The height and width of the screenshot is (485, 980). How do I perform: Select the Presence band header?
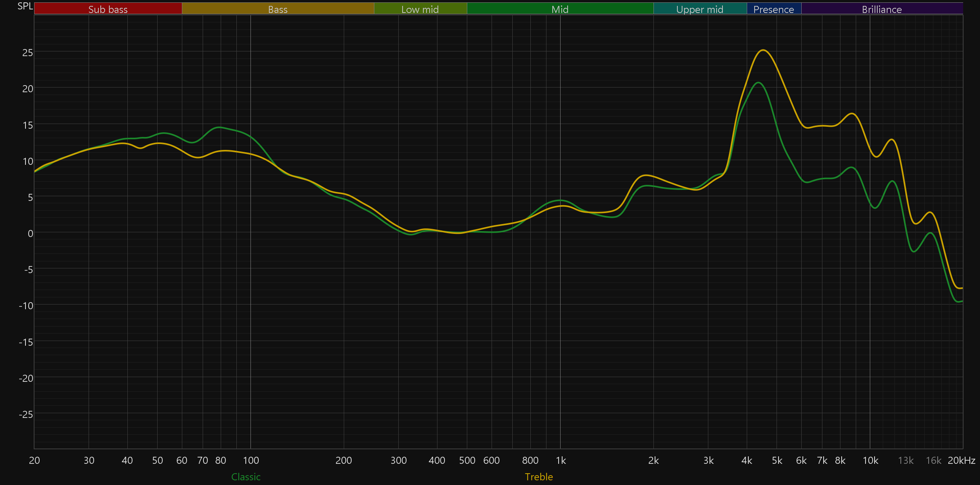[773, 9]
